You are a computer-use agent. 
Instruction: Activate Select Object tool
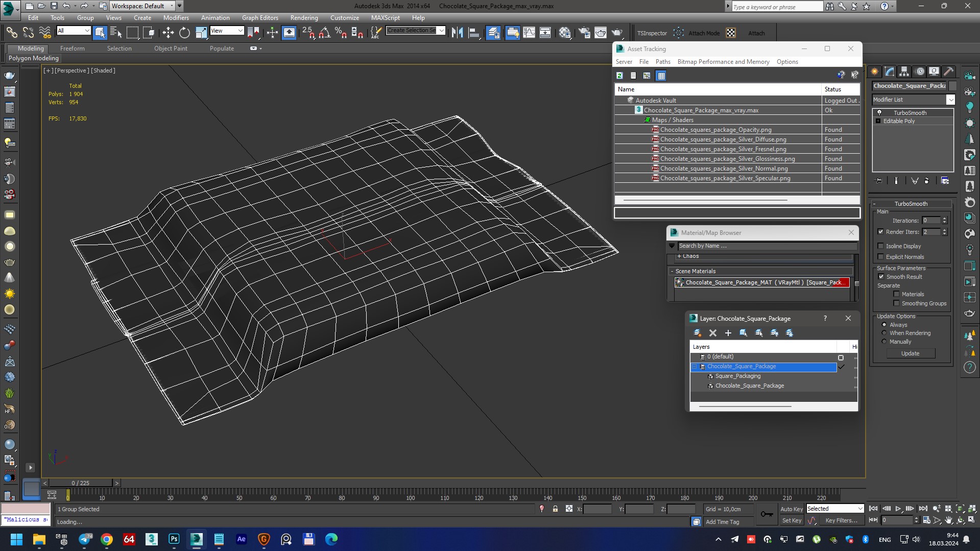[x=100, y=33]
